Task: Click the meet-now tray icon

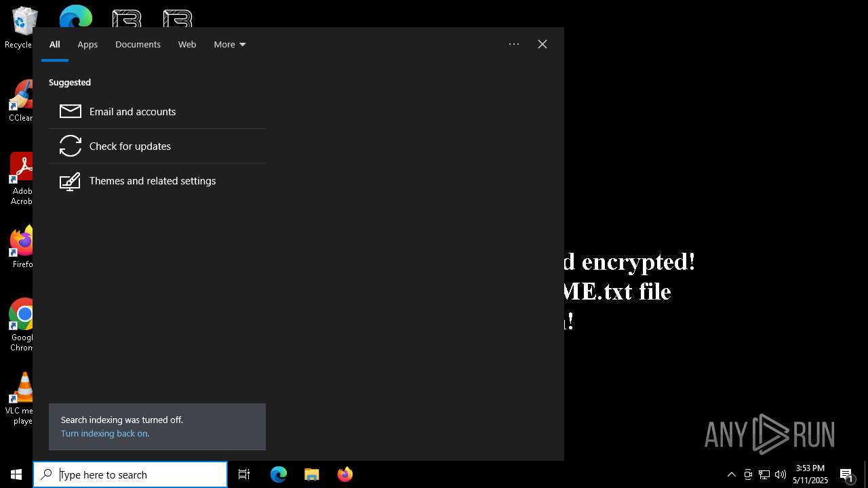Action: (x=748, y=474)
